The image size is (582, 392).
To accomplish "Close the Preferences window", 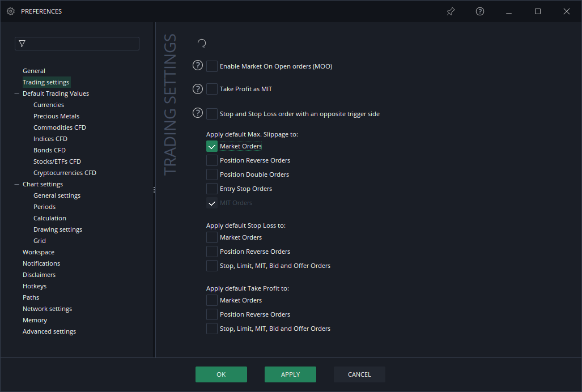I will tap(566, 11).
